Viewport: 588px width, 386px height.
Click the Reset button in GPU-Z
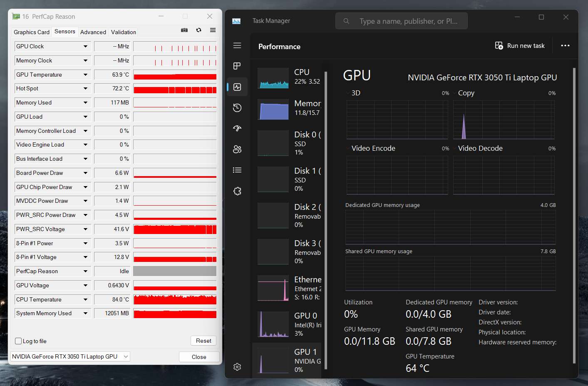[203, 341]
